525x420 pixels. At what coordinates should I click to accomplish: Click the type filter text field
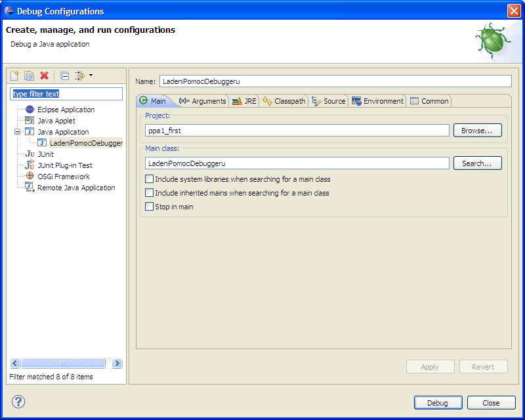(66, 94)
